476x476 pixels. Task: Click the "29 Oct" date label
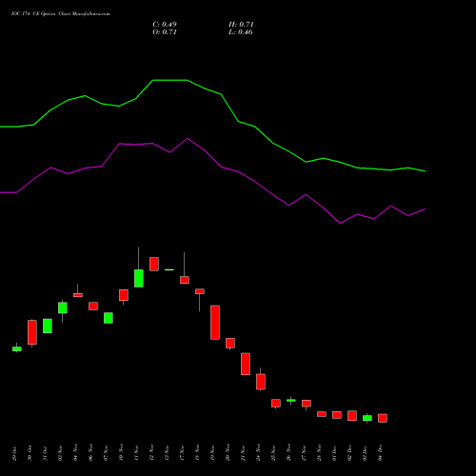(x=14, y=453)
